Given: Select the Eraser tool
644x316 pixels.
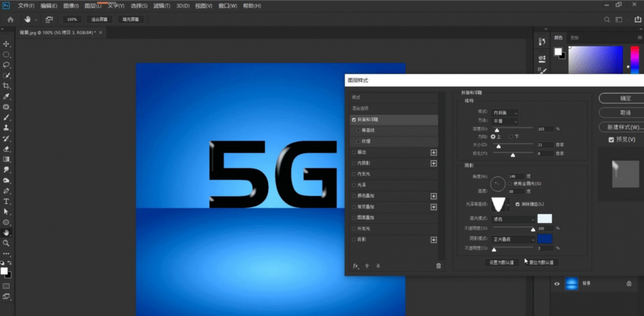Looking at the screenshot, I should [6, 149].
